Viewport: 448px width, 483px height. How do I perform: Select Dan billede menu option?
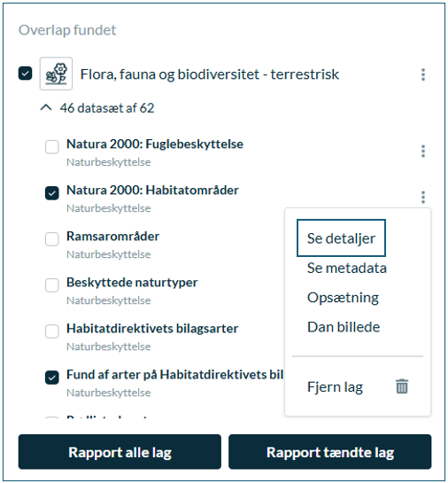coord(344,327)
